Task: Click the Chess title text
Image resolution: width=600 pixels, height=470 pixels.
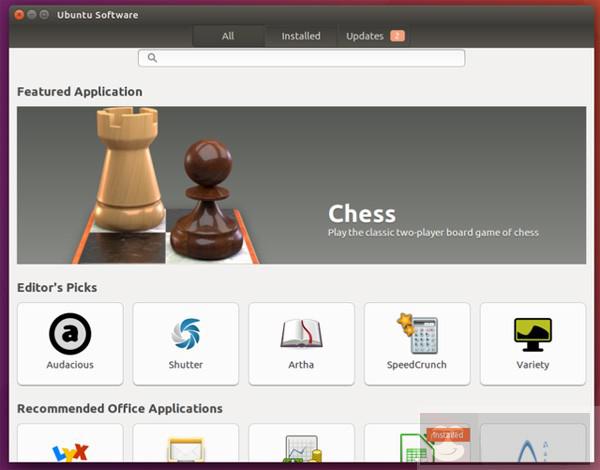Action: tap(362, 214)
